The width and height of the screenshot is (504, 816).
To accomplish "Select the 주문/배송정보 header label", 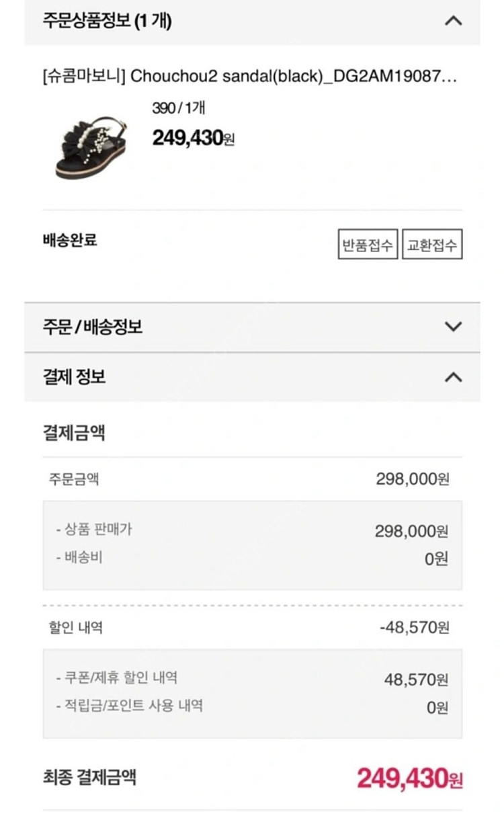I will (x=93, y=327).
